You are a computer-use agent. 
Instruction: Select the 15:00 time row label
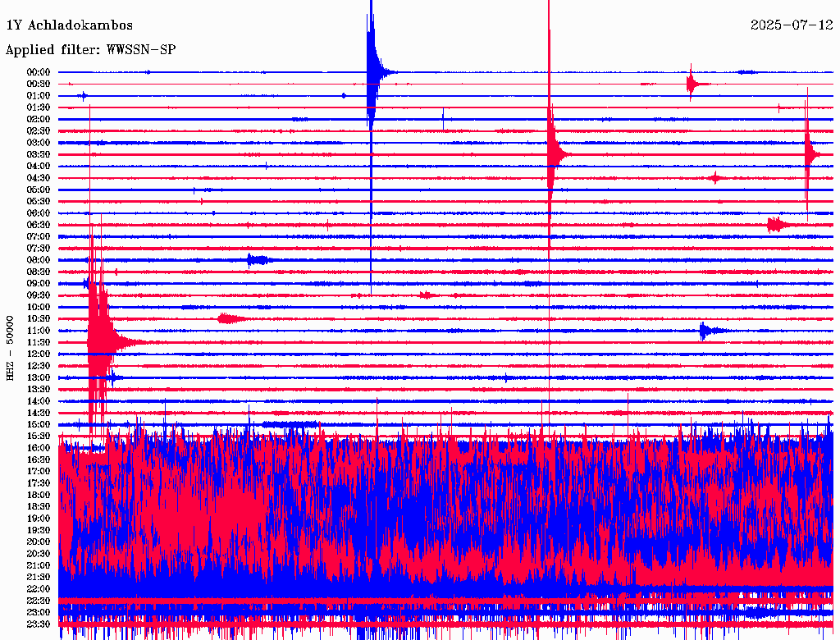click(x=39, y=425)
